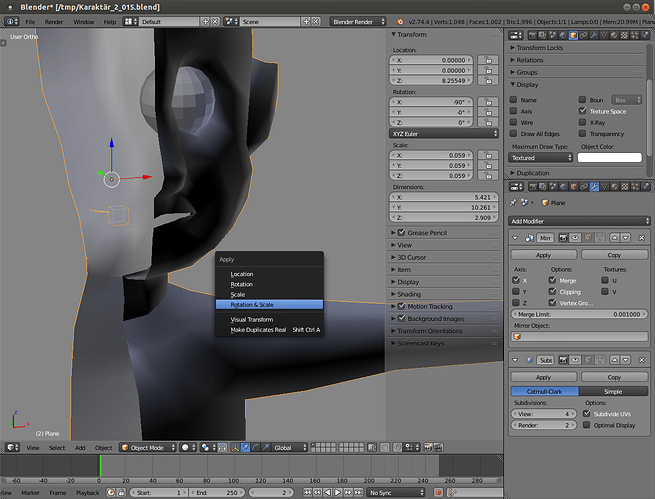Enable the Draw All Edges checkbox

click(513, 133)
